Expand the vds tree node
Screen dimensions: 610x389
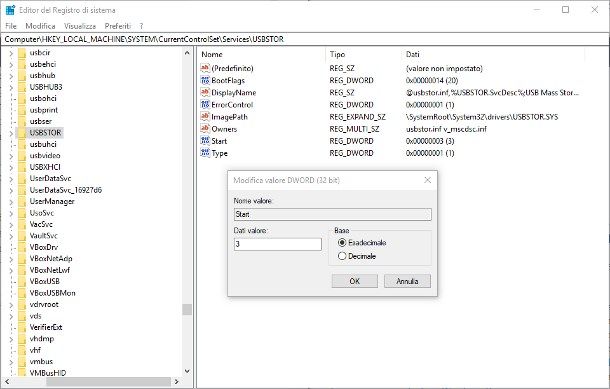11,316
